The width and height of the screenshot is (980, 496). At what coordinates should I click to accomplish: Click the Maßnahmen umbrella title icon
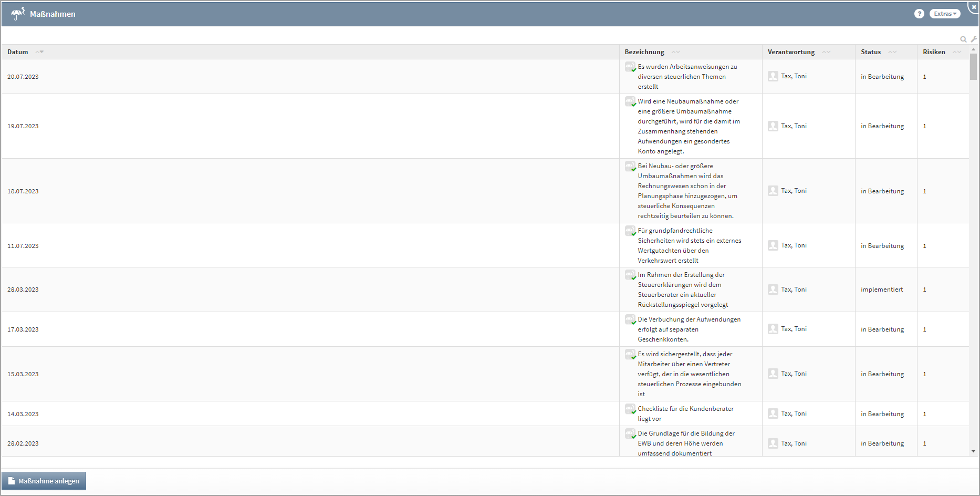click(18, 14)
